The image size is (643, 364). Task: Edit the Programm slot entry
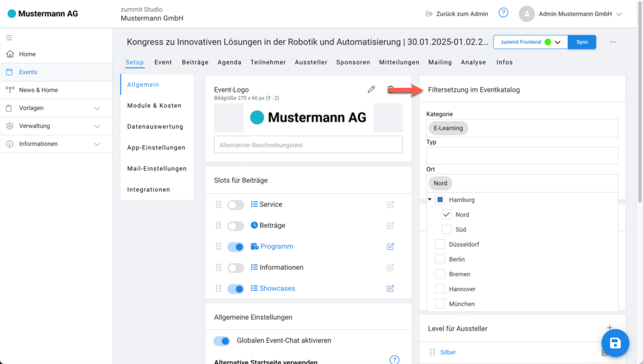pos(391,247)
